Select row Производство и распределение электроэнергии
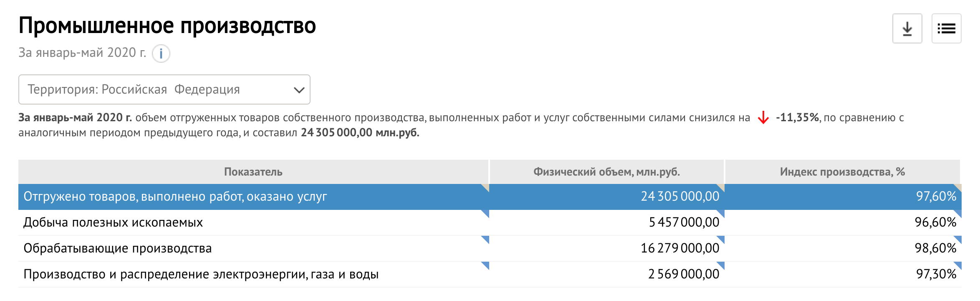Image resolution: width=980 pixels, height=301 pixels. 201,274
